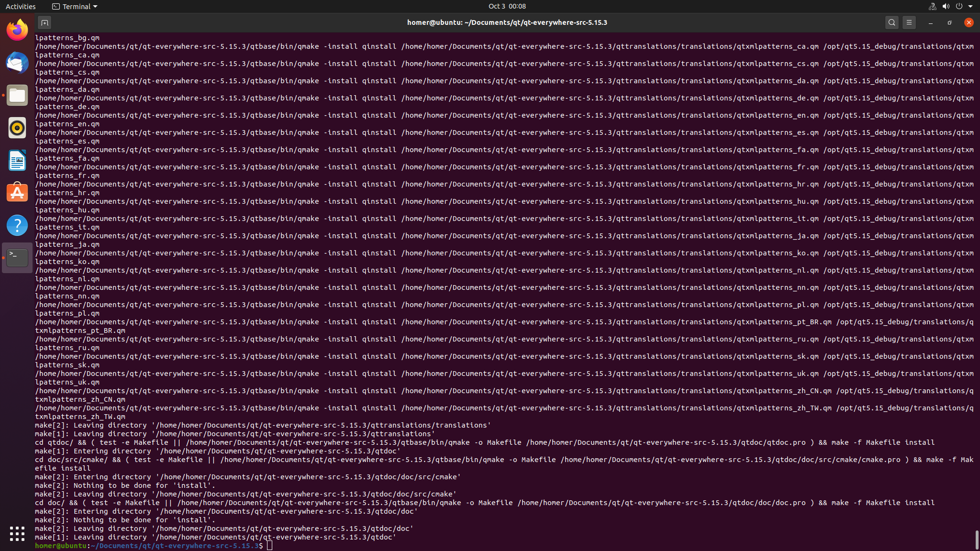This screenshot has height=551, width=980.
Task: Click the network status icon
Action: 932,6
